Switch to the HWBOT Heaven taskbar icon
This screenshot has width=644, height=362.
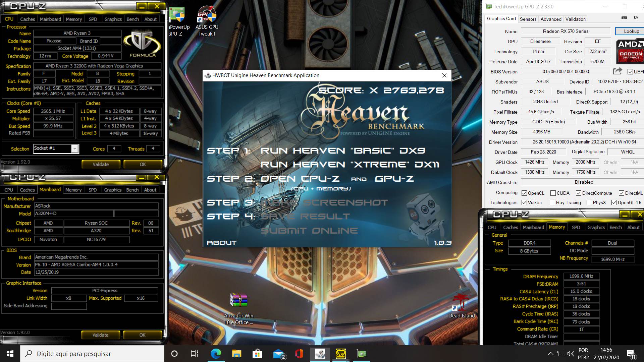(320, 354)
